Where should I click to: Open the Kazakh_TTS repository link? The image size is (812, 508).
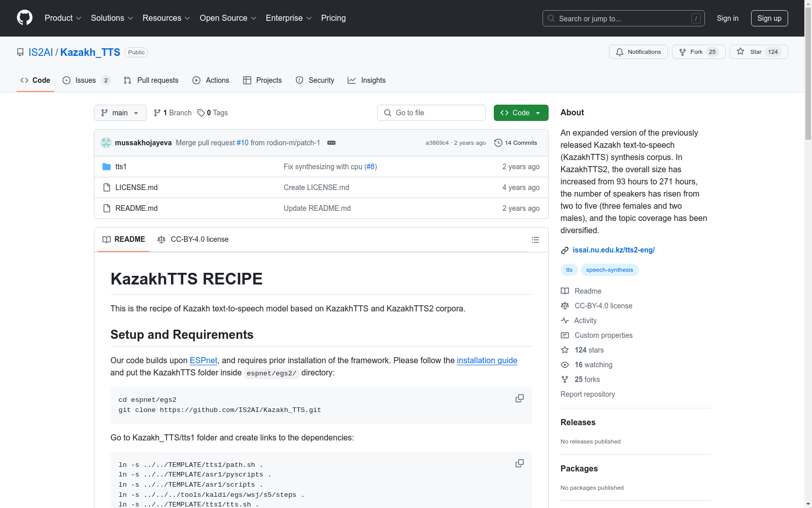90,52
